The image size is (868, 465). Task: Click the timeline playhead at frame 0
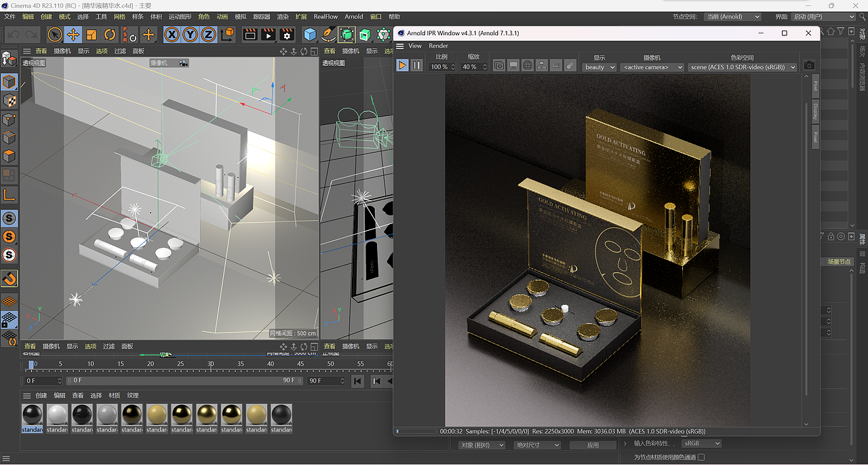(x=31, y=365)
